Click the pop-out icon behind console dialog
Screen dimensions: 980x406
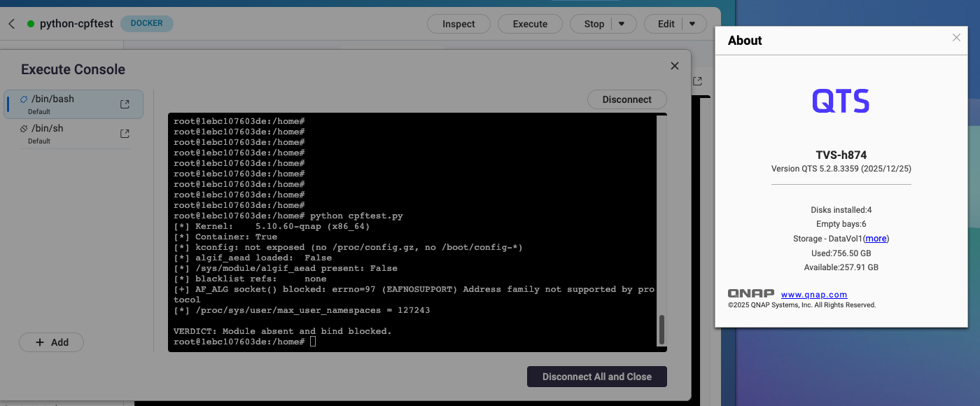click(x=697, y=82)
